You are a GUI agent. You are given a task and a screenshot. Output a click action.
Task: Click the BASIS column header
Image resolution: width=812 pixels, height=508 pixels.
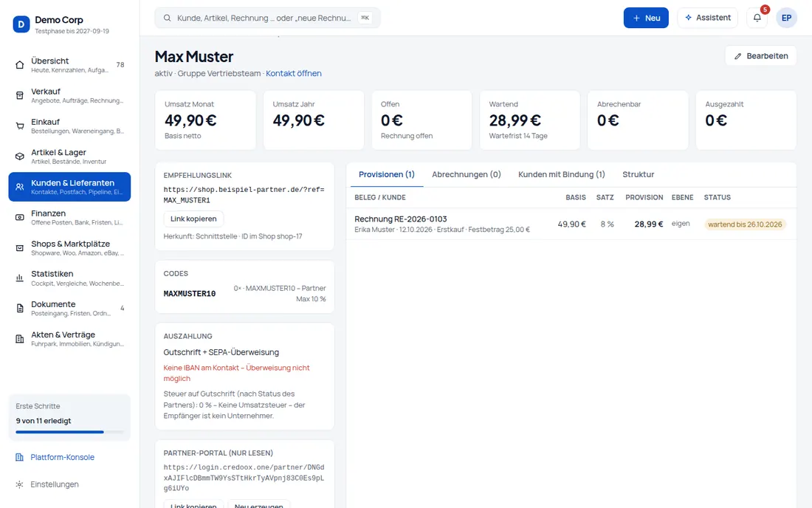pyautogui.click(x=576, y=197)
